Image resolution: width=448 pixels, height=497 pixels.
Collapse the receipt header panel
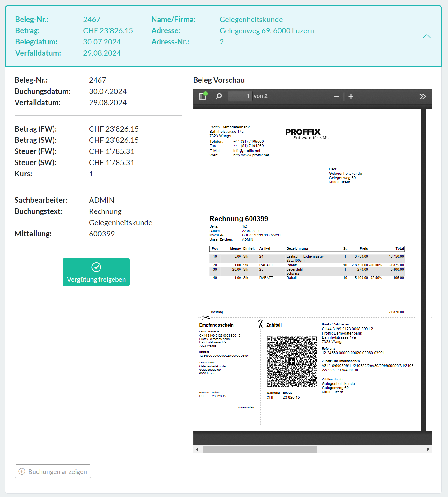click(427, 36)
